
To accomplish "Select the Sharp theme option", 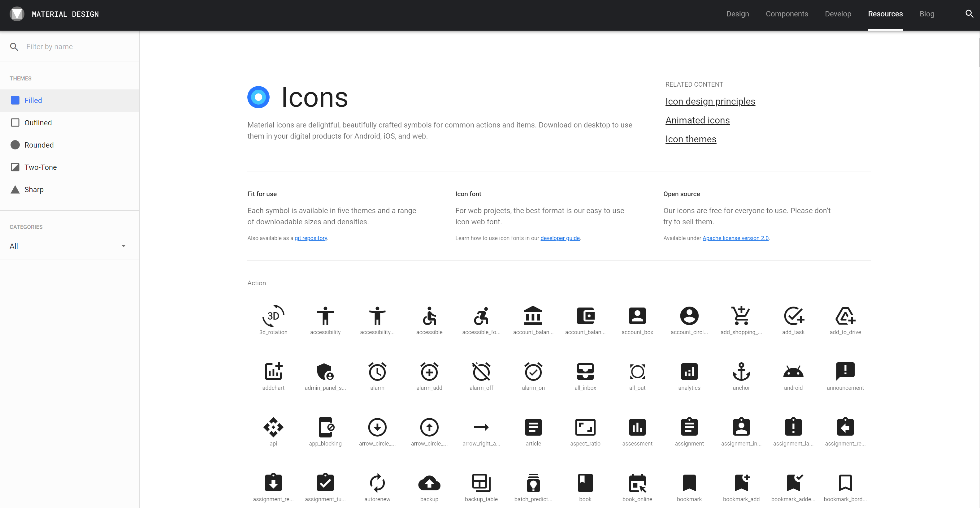I will (x=34, y=189).
